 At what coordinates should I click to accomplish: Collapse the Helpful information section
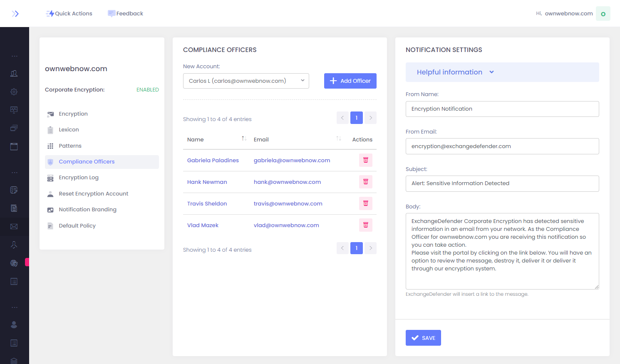(491, 72)
